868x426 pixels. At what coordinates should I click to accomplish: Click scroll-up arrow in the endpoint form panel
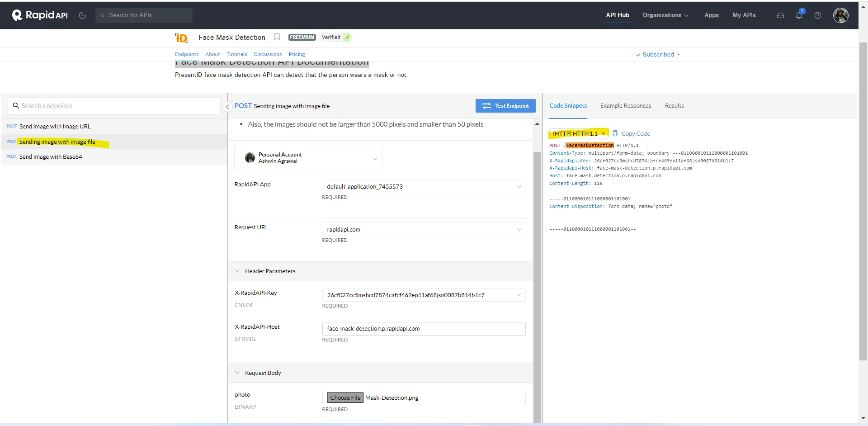tap(537, 123)
